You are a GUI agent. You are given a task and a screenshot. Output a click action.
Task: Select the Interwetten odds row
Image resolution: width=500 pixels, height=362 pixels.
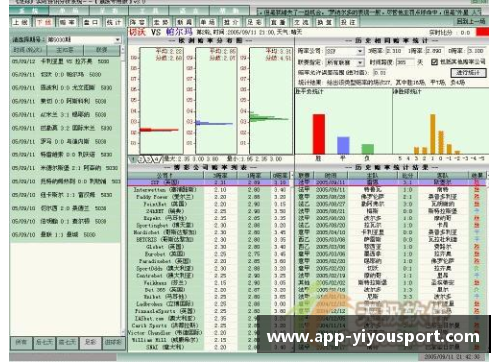coord(210,190)
